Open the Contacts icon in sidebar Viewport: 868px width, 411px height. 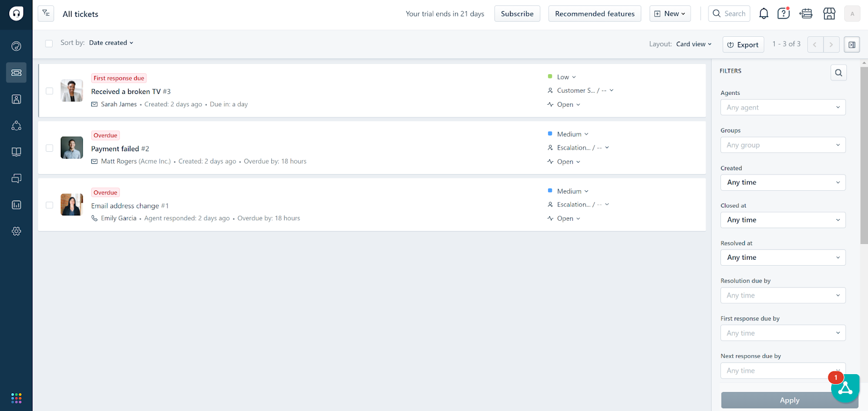[16, 99]
